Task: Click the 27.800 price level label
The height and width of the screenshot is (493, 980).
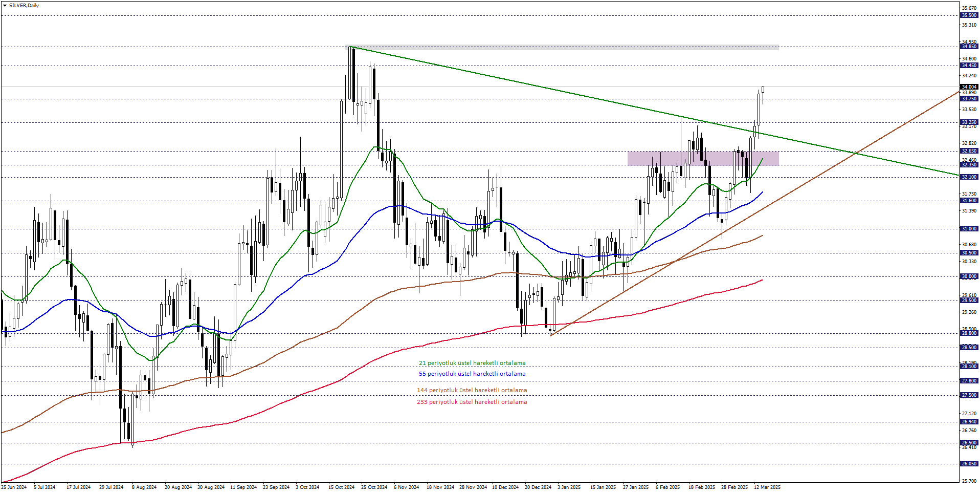Action: click(x=969, y=381)
